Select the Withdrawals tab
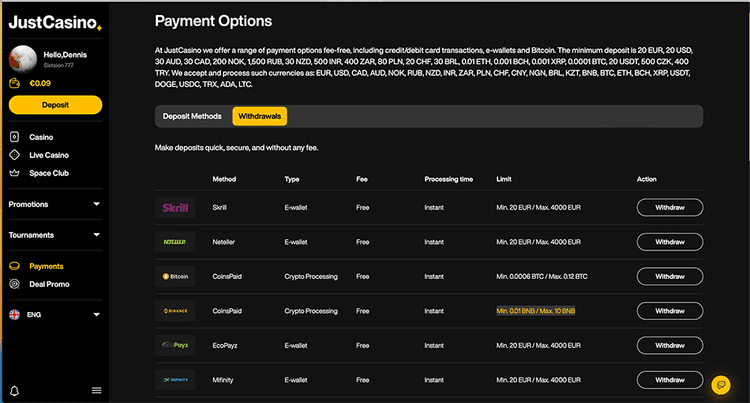The height and width of the screenshot is (403, 750). [x=260, y=116]
